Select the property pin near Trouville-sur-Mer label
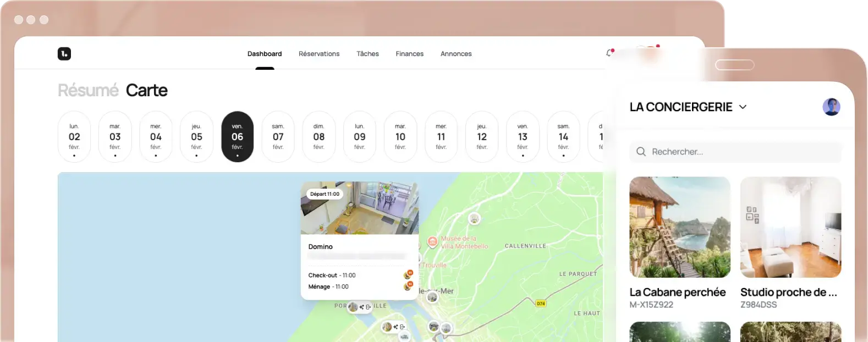868x342 pixels. tap(432, 297)
